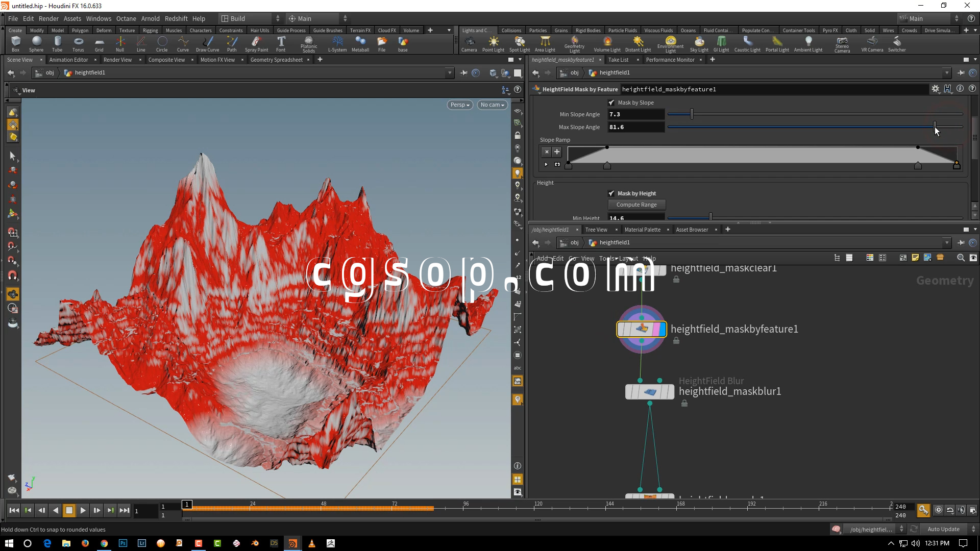
Task: Click the Camera shelf tool
Action: pos(469,43)
